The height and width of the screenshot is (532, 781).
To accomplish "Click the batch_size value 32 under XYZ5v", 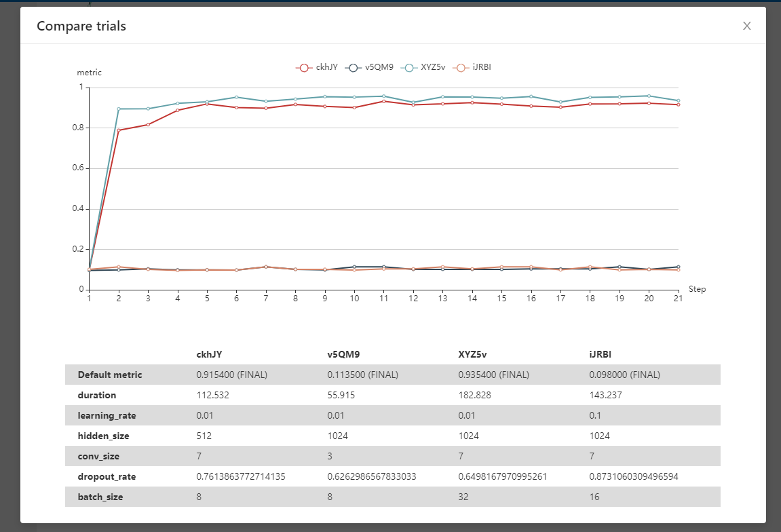I will pos(462,497).
